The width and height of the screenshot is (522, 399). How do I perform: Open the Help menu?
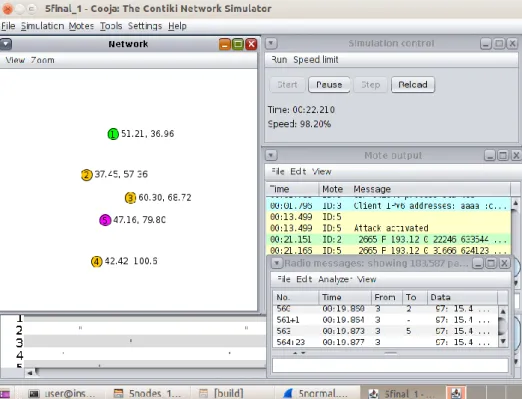[x=177, y=26]
